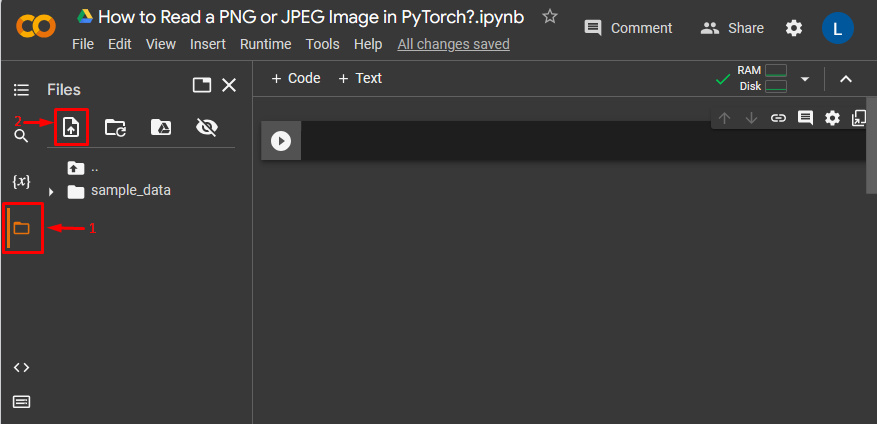
Task: Add a new Code cell
Action: (296, 78)
